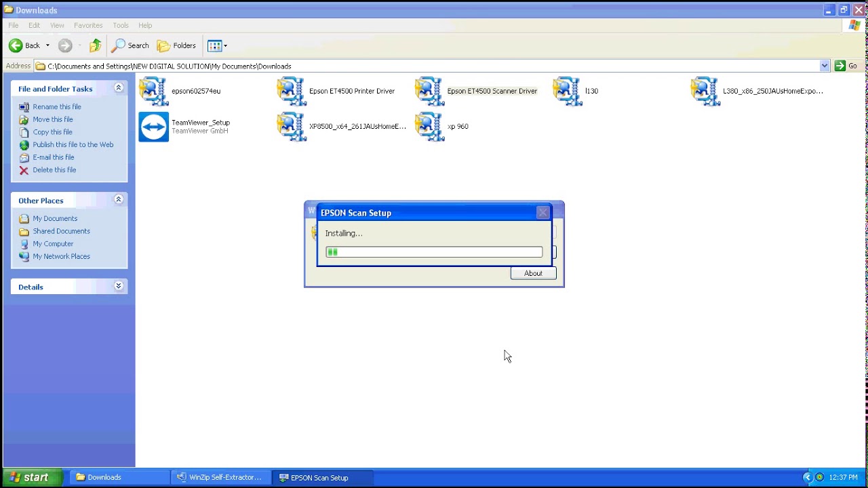
Task: Open the Back history dropdown arrow
Action: tap(47, 45)
